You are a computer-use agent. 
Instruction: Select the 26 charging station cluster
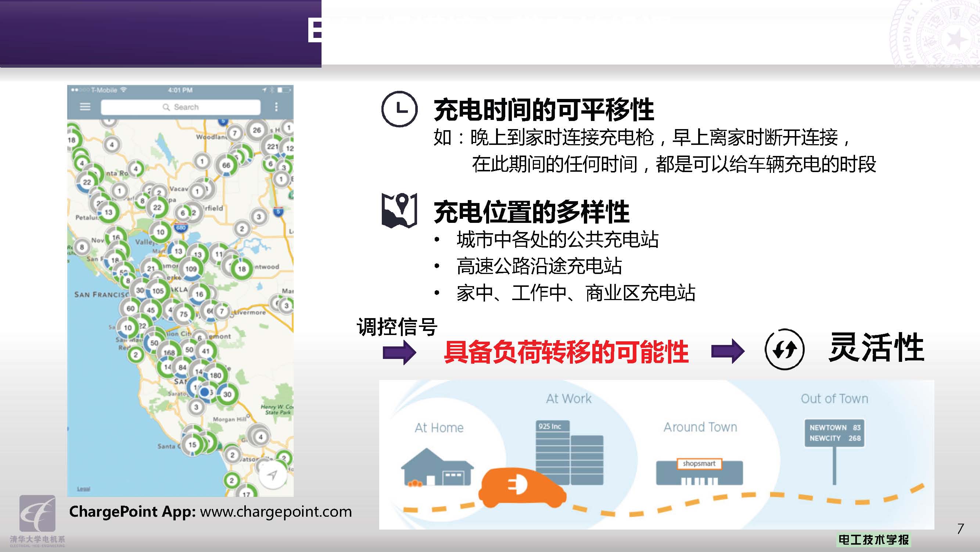pos(257,130)
